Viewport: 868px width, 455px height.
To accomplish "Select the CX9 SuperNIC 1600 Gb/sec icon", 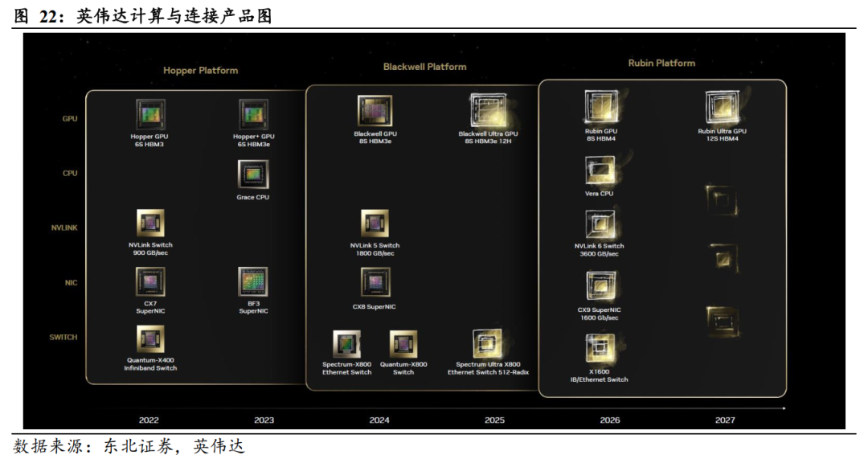I will (600, 286).
